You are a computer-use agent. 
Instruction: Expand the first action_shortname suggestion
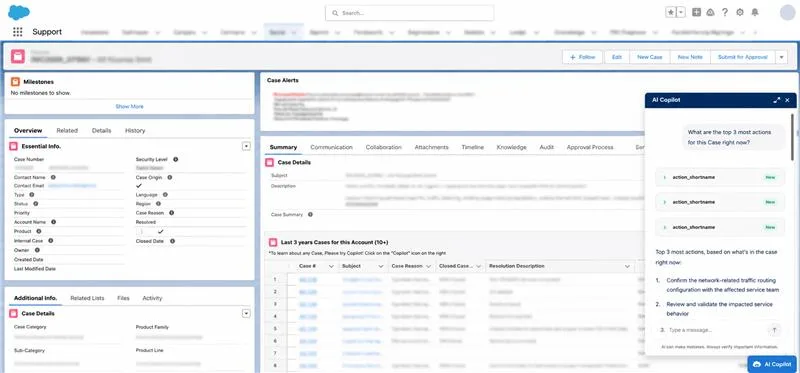coord(664,177)
